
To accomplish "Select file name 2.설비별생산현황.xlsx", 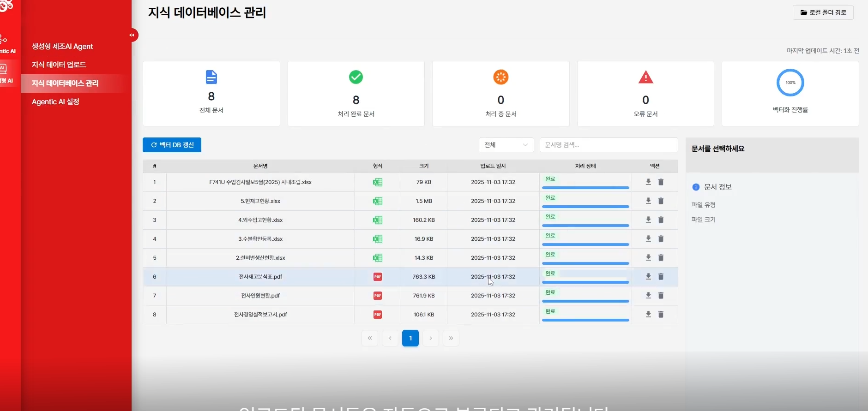I will click(x=260, y=258).
